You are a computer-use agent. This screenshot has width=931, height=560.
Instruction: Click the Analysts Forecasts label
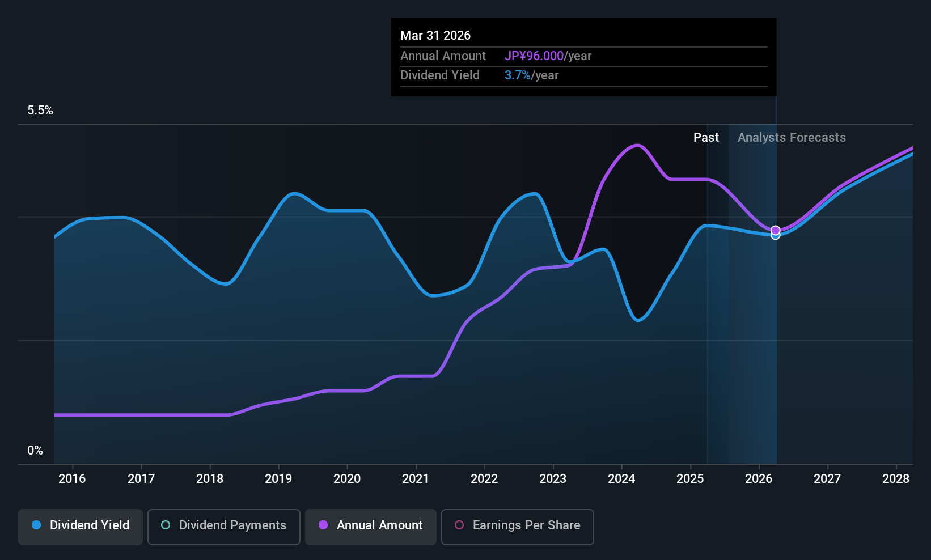(x=792, y=138)
